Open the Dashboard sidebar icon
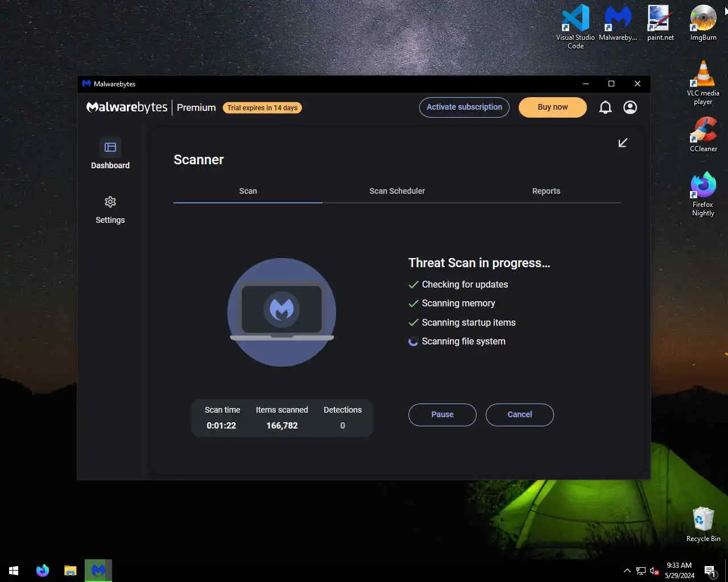 click(x=110, y=147)
